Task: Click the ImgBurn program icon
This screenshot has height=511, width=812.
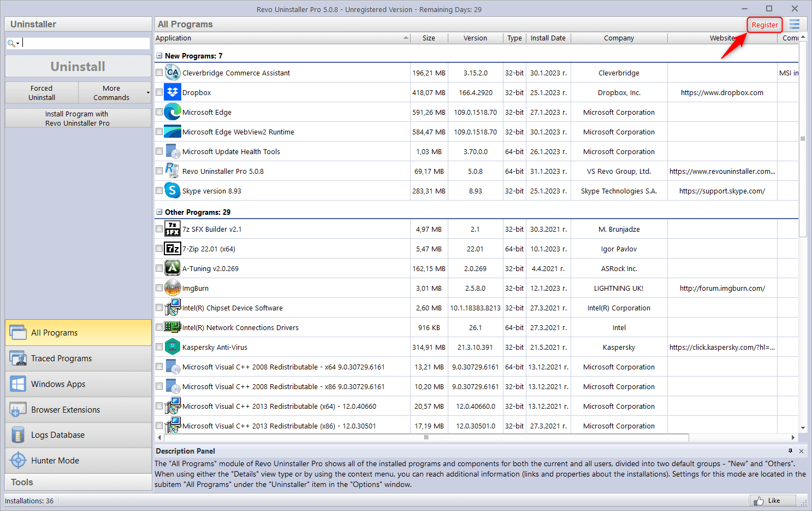Action: click(x=173, y=288)
